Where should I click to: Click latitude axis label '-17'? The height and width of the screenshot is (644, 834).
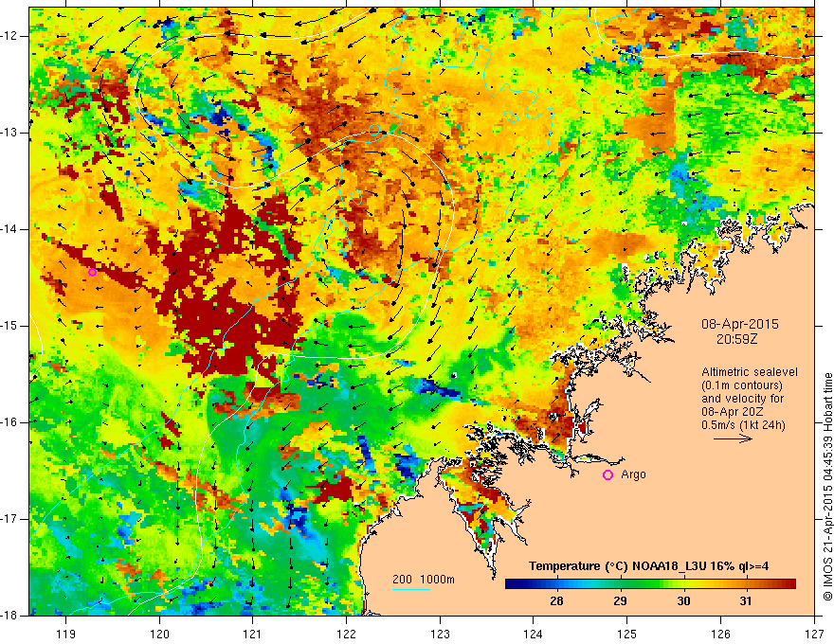click(x=9, y=519)
